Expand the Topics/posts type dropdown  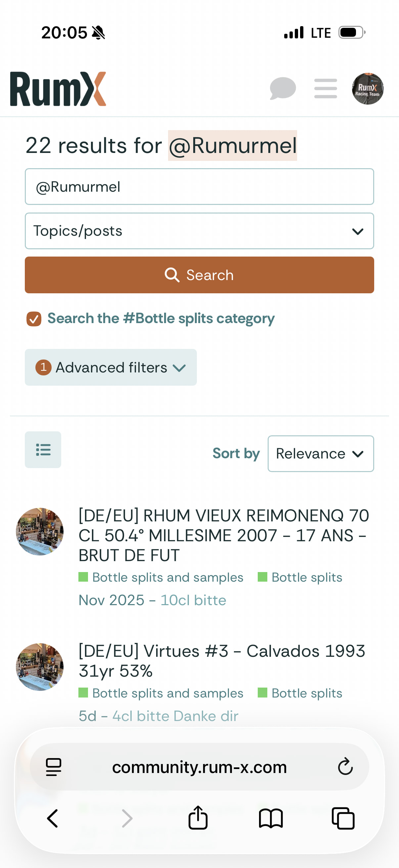tap(199, 231)
